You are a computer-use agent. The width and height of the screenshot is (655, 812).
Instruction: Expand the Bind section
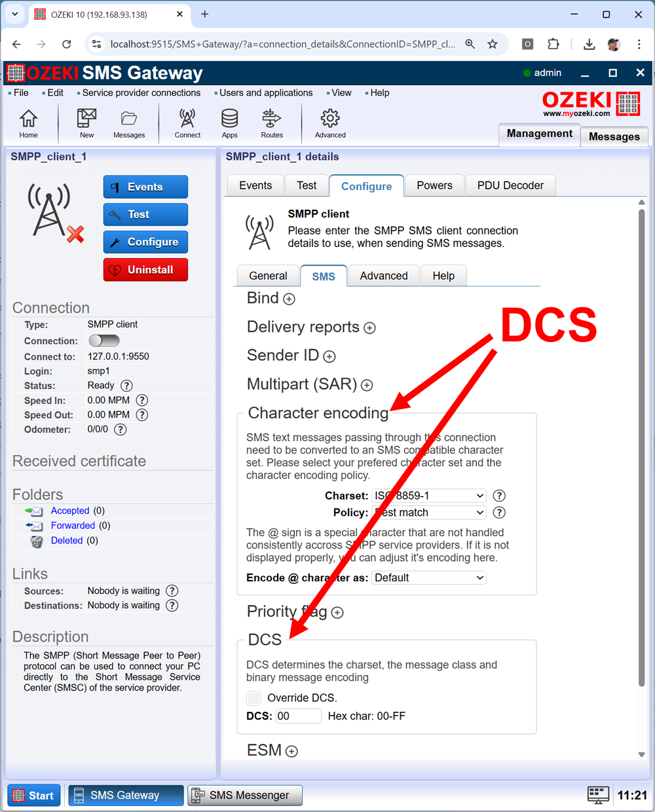pyautogui.click(x=289, y=299)
